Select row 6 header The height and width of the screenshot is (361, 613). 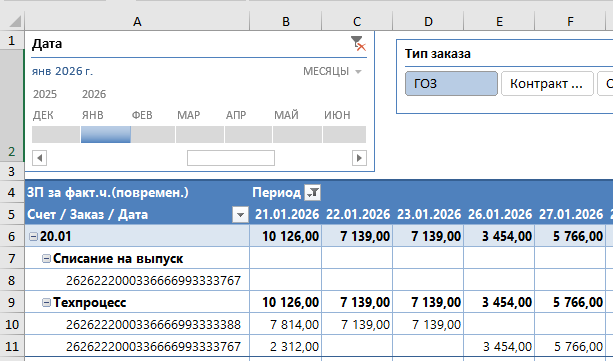click(12, 236)
